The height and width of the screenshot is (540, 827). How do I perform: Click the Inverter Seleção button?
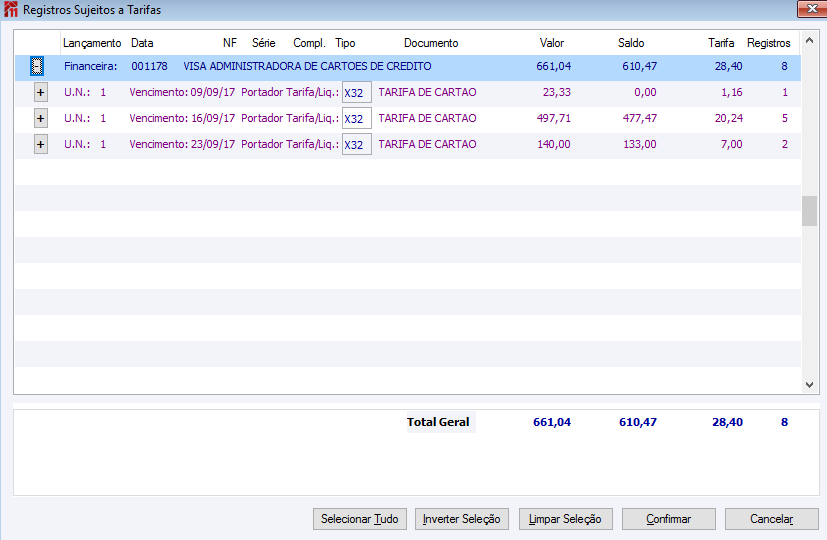(x=461, y=519)
